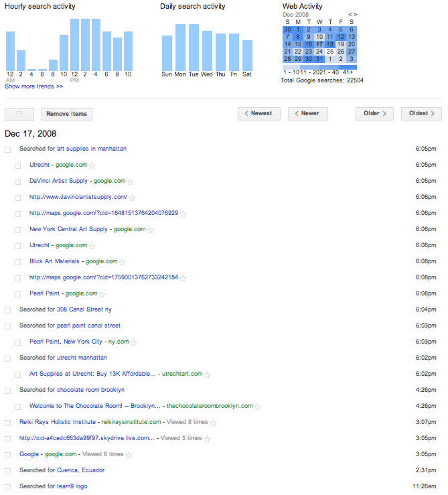This screenshot has height=495, width=448.
Task: Star the Reiki Rays Holistic Institute entry
Action: [x=213, y=423]
